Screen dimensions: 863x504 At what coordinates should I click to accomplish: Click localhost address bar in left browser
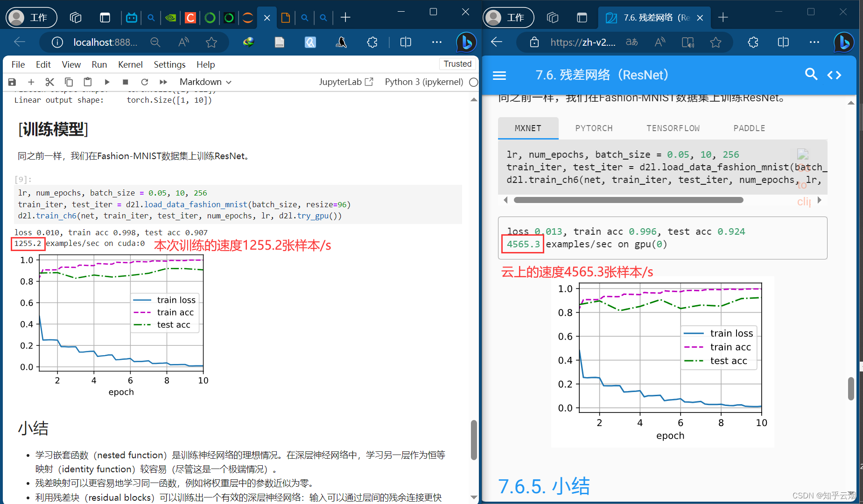coord(105,42)
